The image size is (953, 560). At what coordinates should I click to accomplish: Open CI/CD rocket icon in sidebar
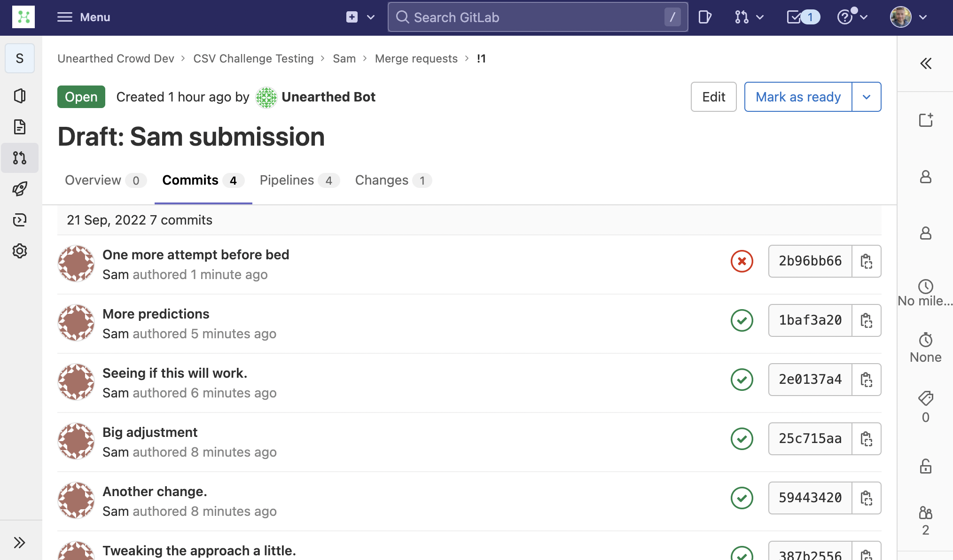click(20, 189)
